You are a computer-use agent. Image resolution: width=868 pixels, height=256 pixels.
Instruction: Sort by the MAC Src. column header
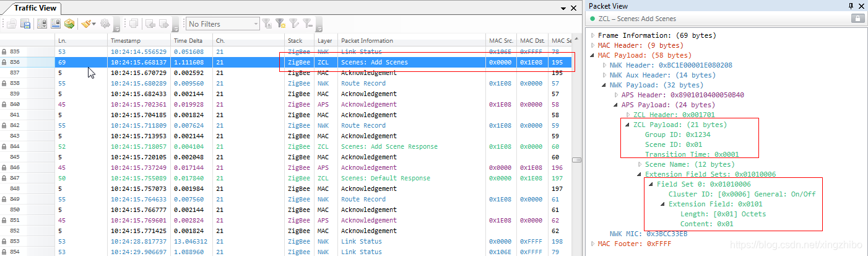pos(501,41)
